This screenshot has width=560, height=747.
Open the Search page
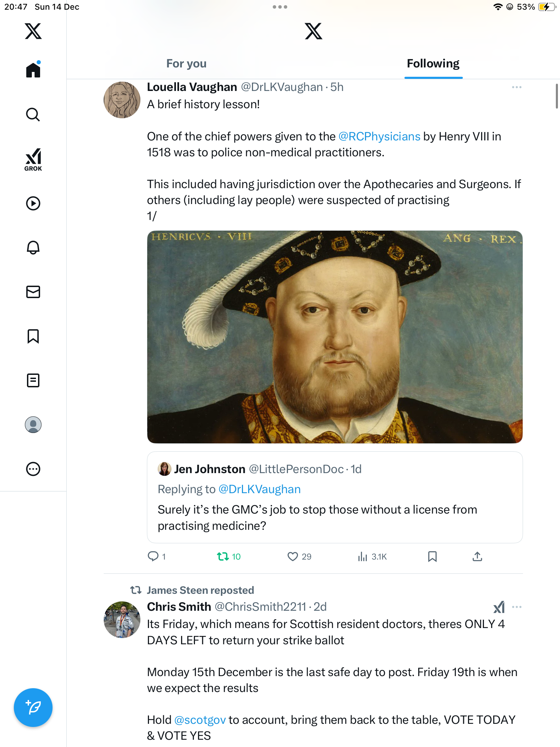pos(33,114)
